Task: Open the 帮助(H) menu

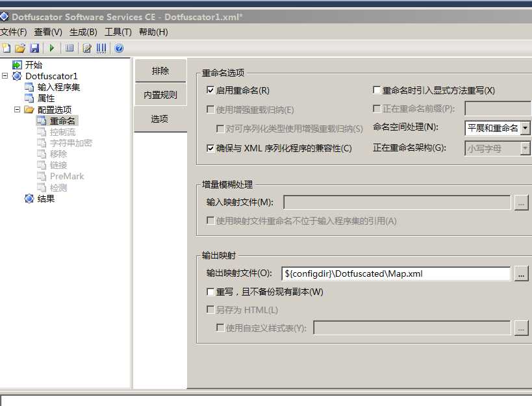Action: 153,32
